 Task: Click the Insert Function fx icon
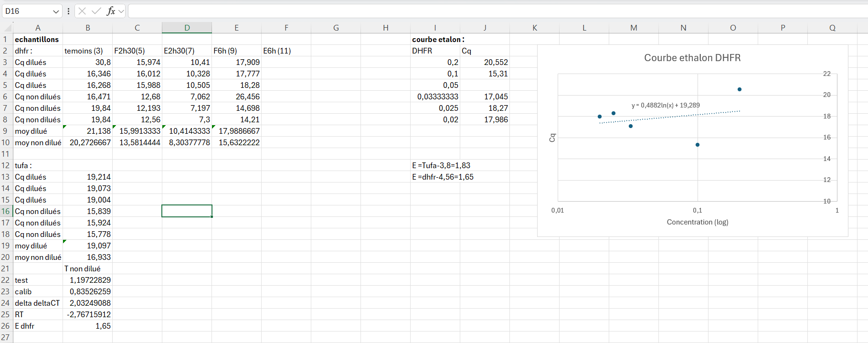click(110, 11)
